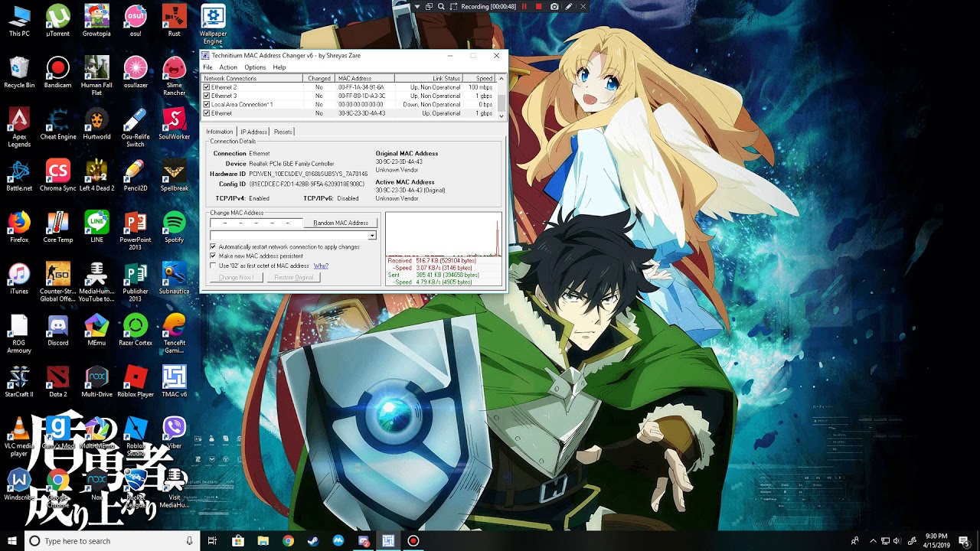Select the Information tab
The height and width of the screenshot is (551, 980).
tap(220, 132)
